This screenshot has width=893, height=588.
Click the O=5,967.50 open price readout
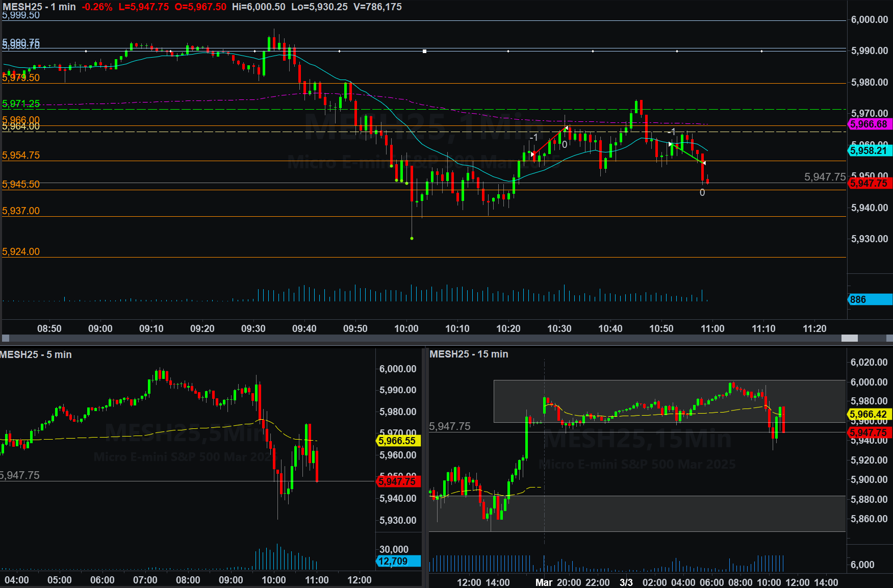(200, 7)
